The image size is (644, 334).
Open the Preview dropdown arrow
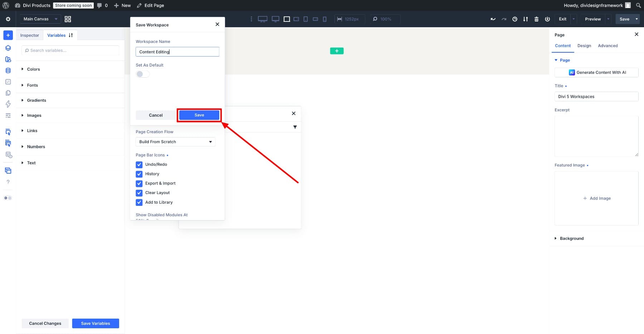tap(608, 19)
